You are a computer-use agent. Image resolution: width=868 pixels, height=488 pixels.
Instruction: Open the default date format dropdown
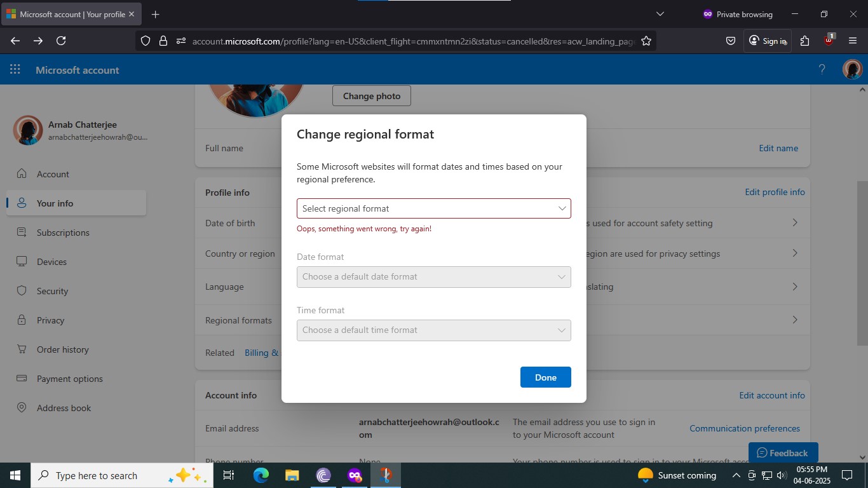click(433, 277)
